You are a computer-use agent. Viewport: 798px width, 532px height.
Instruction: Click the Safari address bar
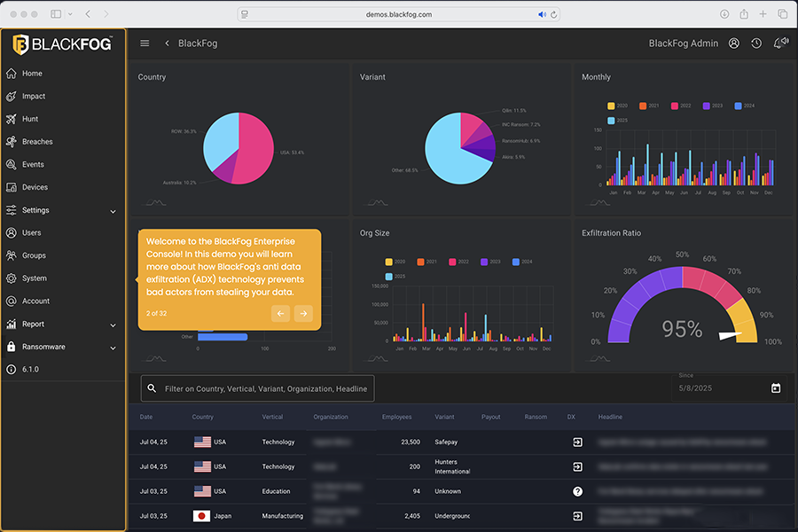point(399,14)
